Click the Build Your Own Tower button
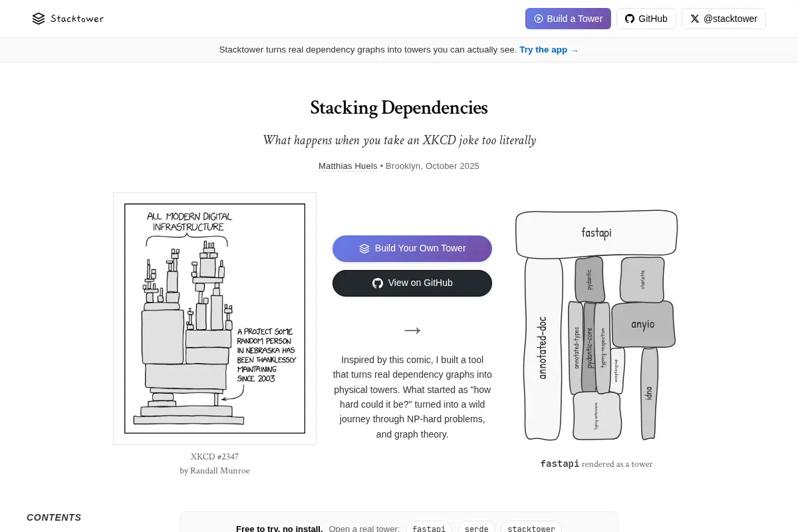The image size is (798, 532). (x=412, y=249)
